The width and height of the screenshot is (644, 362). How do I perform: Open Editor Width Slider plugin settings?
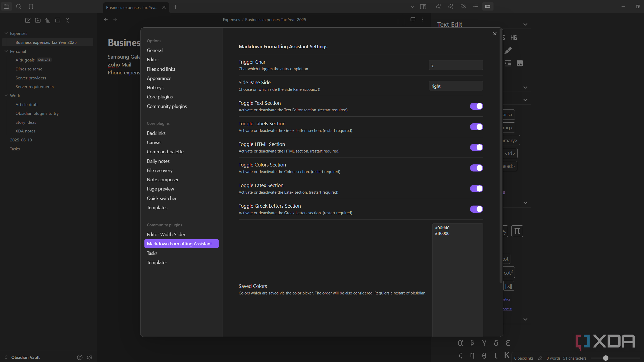166,234
